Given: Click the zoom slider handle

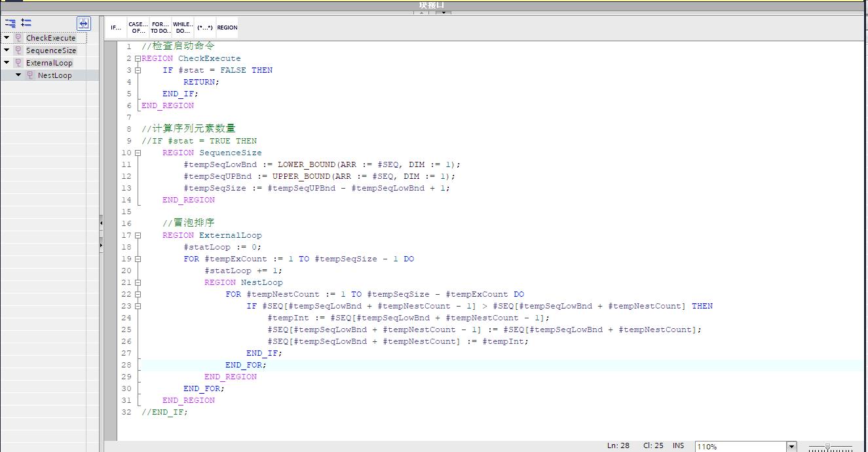Looking at the screenshot, I should (x=829, y=447).
